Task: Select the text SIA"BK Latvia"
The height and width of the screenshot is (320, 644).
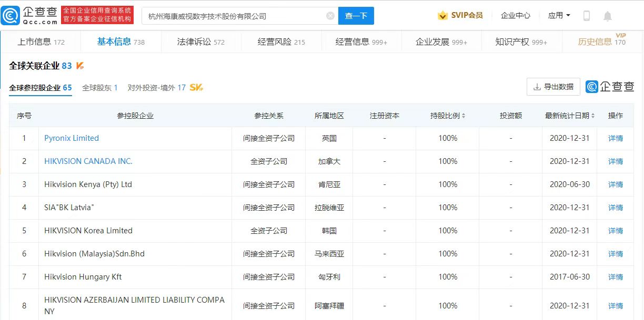Action: (x=69, y=208)
